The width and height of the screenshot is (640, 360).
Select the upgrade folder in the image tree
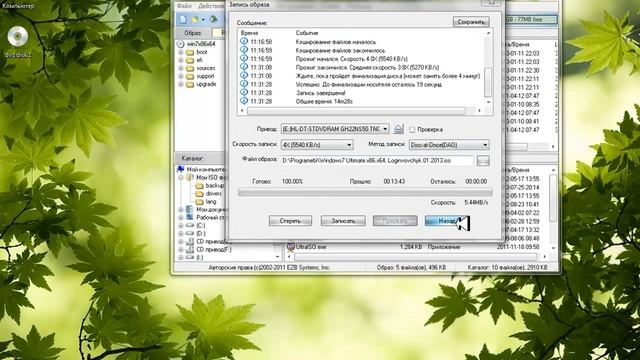pos(206,84)
